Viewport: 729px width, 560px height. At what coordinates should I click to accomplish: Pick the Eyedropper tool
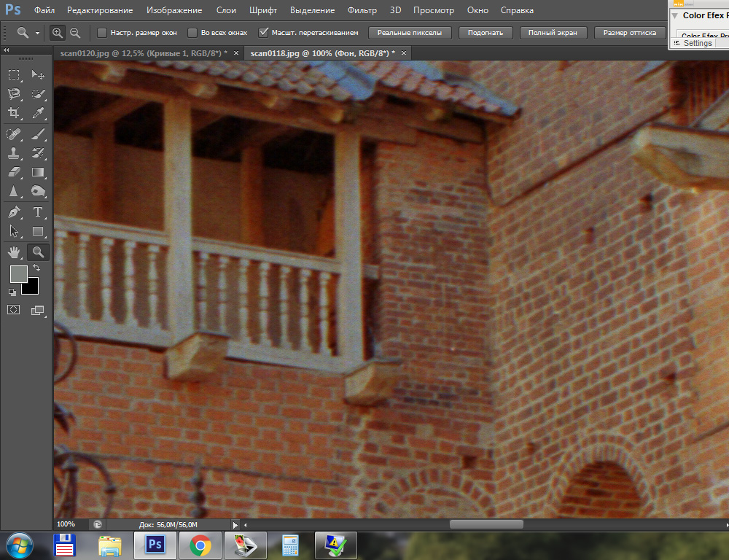coord(39,113)
